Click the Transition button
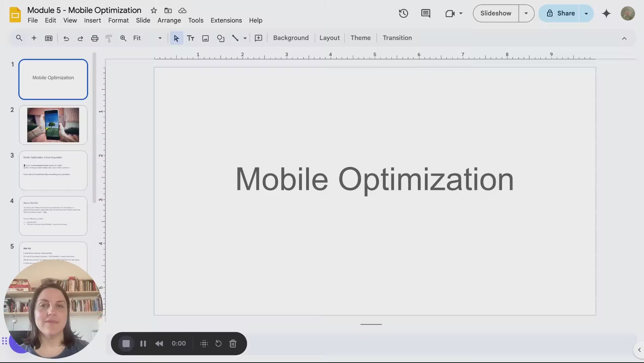644x363 pixels. tap(397, 38)
